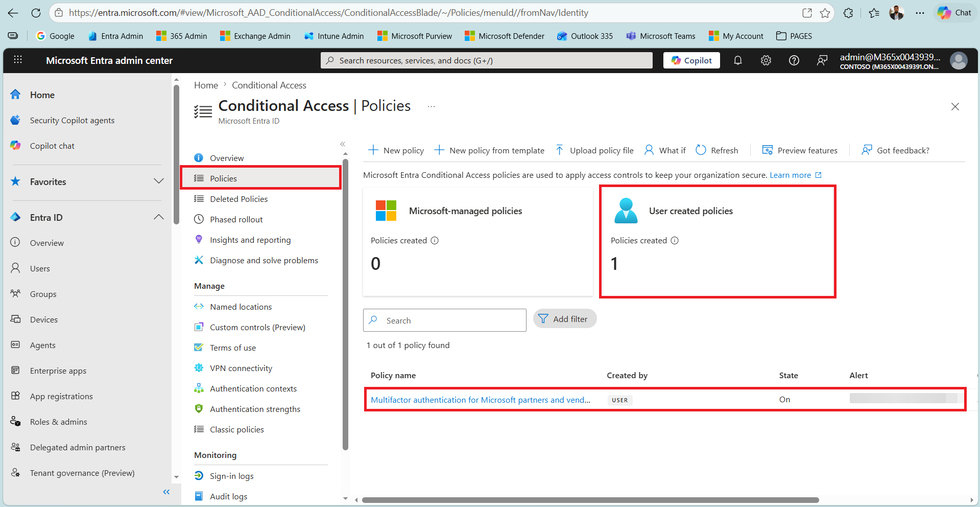Collapse the Entra ID section chevron
The height and width of the screenshot is (507, 980).
159,217
